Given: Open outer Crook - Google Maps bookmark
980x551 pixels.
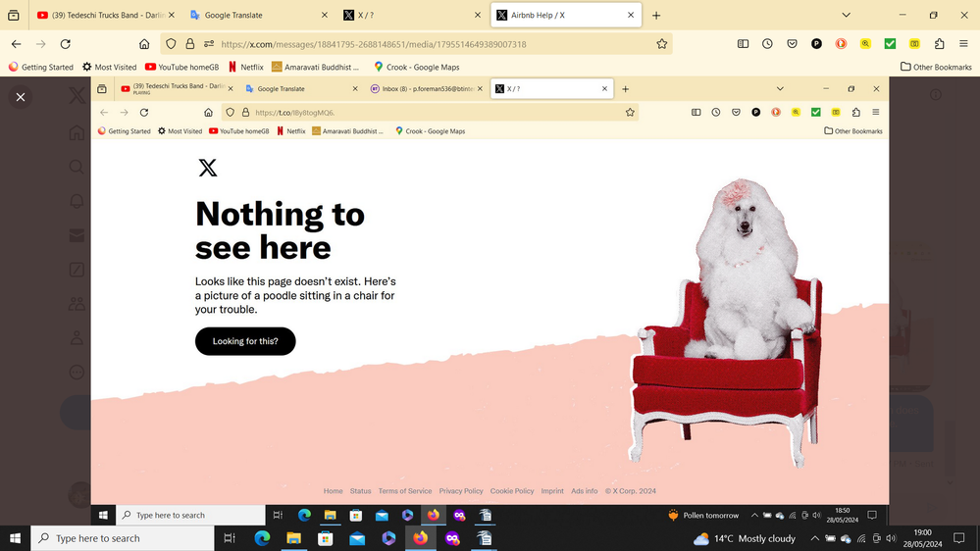Looking at the screenshot, I should (x=416, y=67).
